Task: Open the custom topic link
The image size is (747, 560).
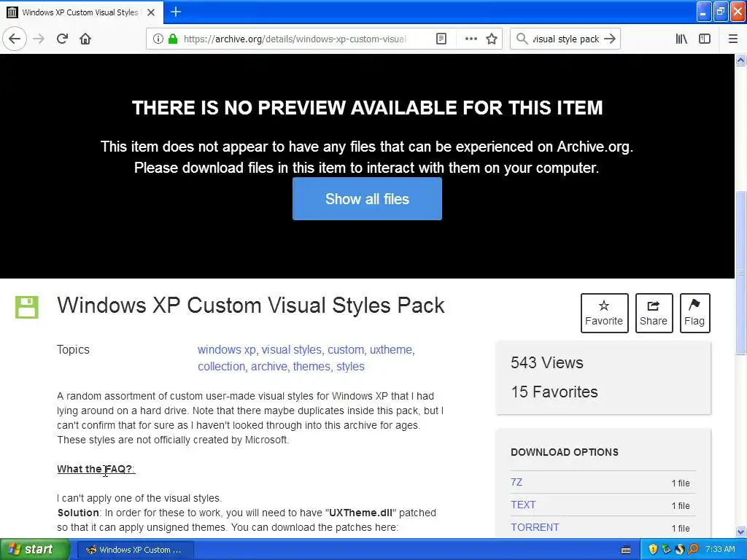Action: pos(345,349)
